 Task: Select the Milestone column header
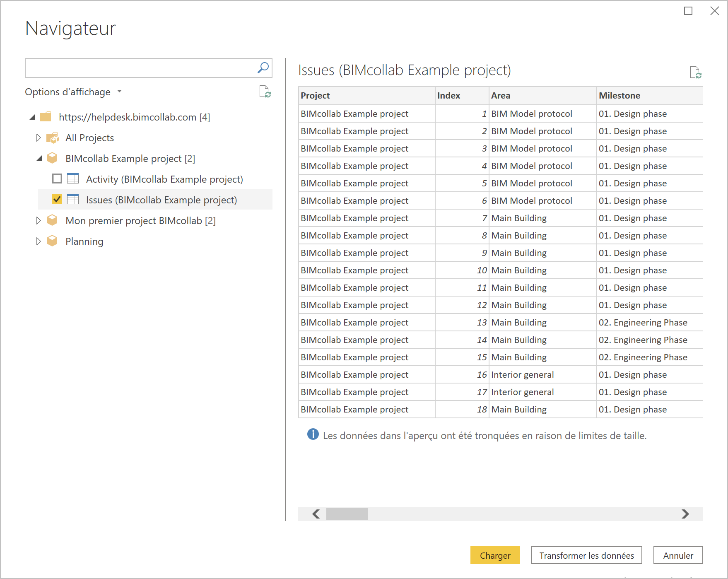(650, 96)
